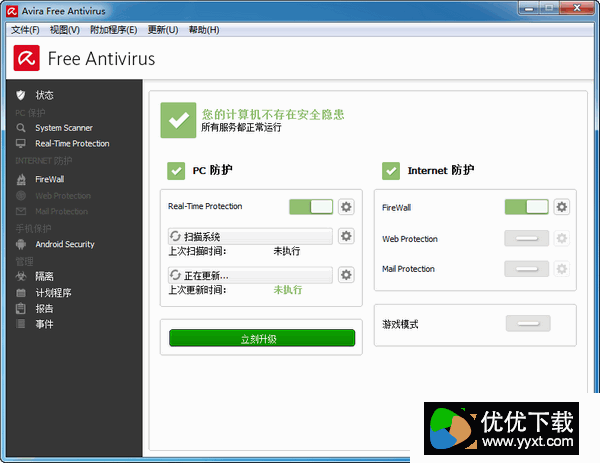Click Real-Time Protection label in sidebar

pyautogui.click(x=72, y=143)
